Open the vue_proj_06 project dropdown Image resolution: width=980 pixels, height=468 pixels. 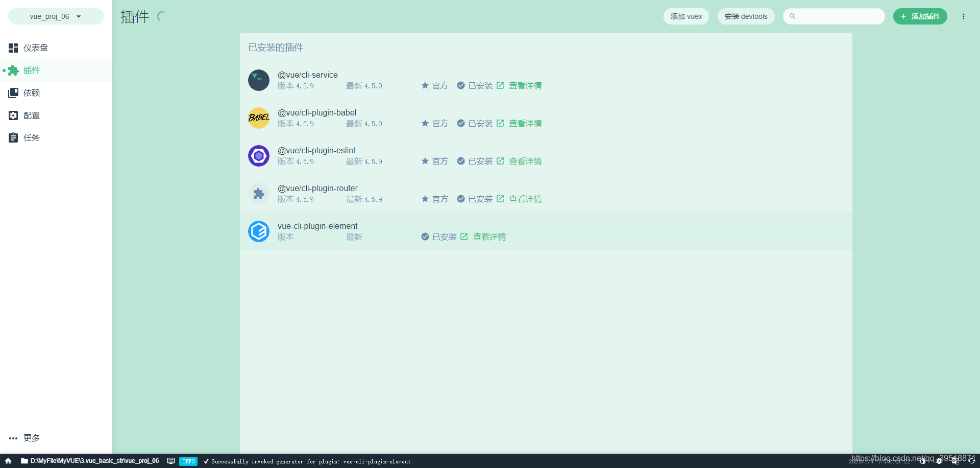pyautogui.click(x=56, y=16)
